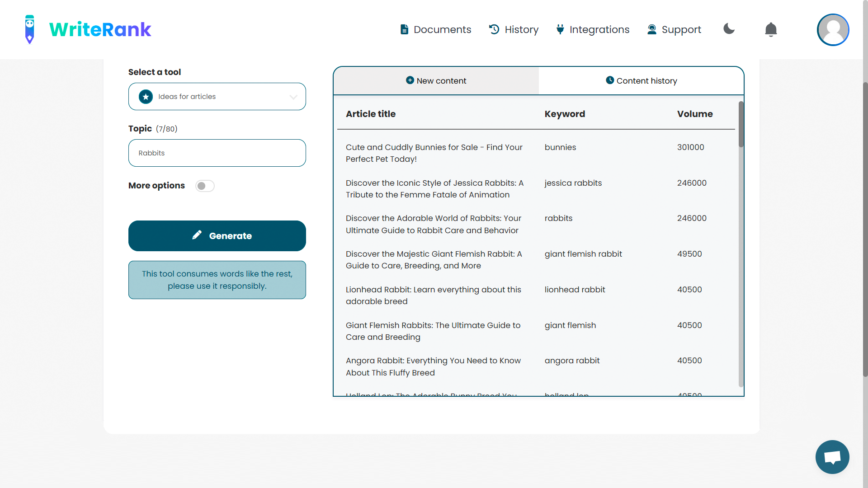
Task: Open the Documents section
Action: pyautogui.click(x=436, y=29)
